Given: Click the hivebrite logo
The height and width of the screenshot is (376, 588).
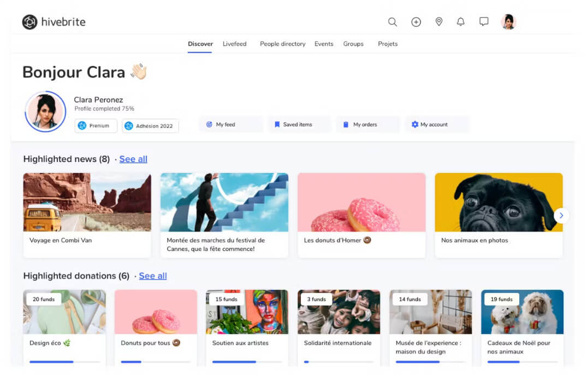Looking at the screenshot, I should (54, 22).
